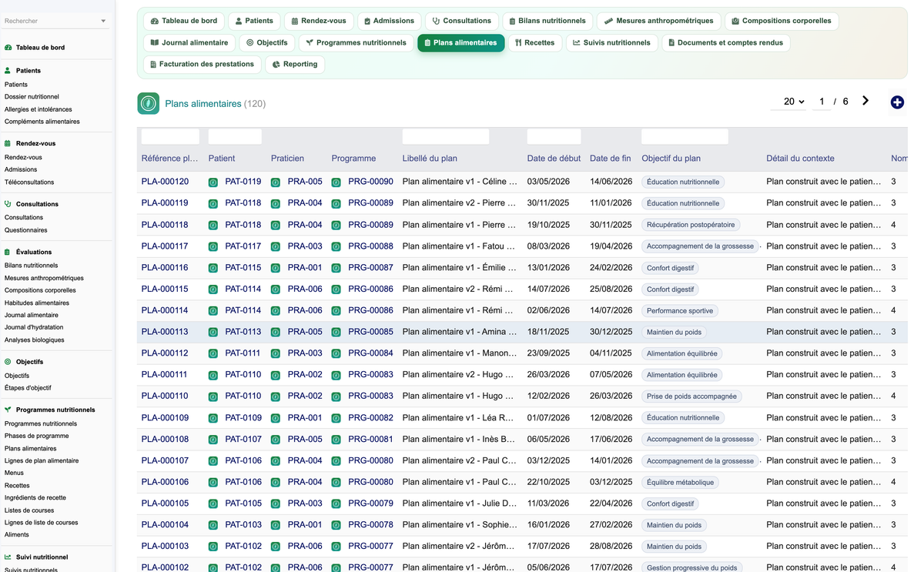Open Journal d'hydratation in sidebar
This screenshot has height=572, width=924.
pos(34,327)
